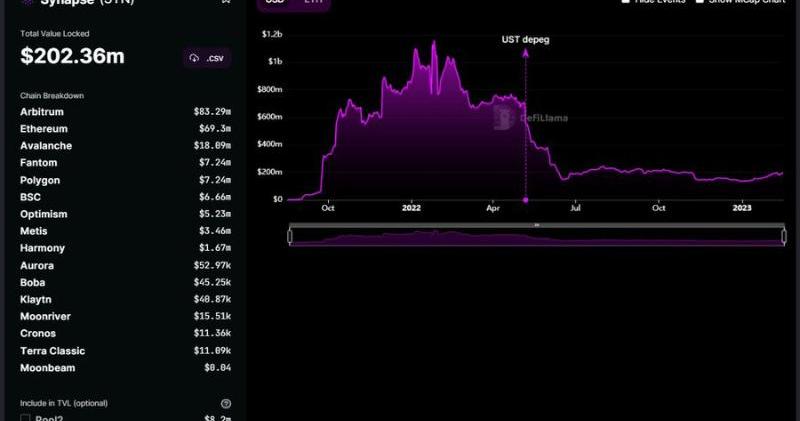Screen dimensions: 800x421
Task: Click the UST depeg event marker label
Action: click(525, 40)
